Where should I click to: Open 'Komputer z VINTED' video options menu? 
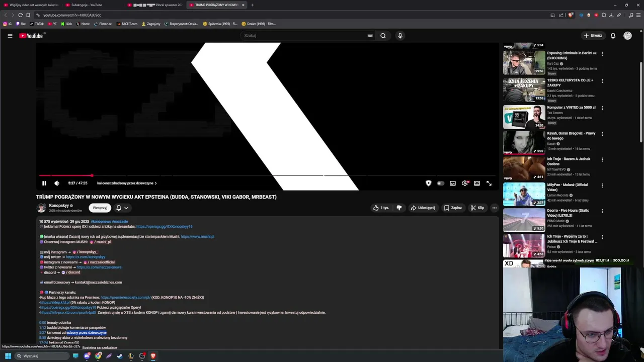(602, 108)
